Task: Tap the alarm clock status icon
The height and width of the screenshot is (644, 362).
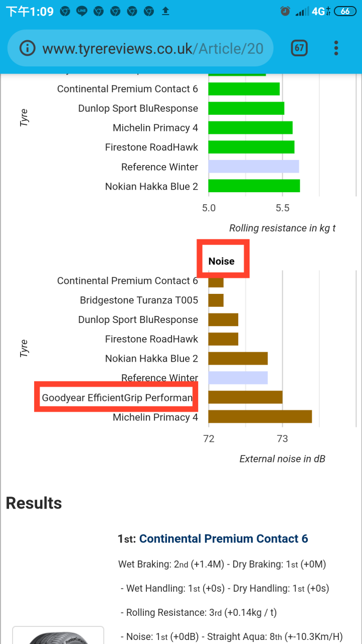Action: tap(285, 11)
